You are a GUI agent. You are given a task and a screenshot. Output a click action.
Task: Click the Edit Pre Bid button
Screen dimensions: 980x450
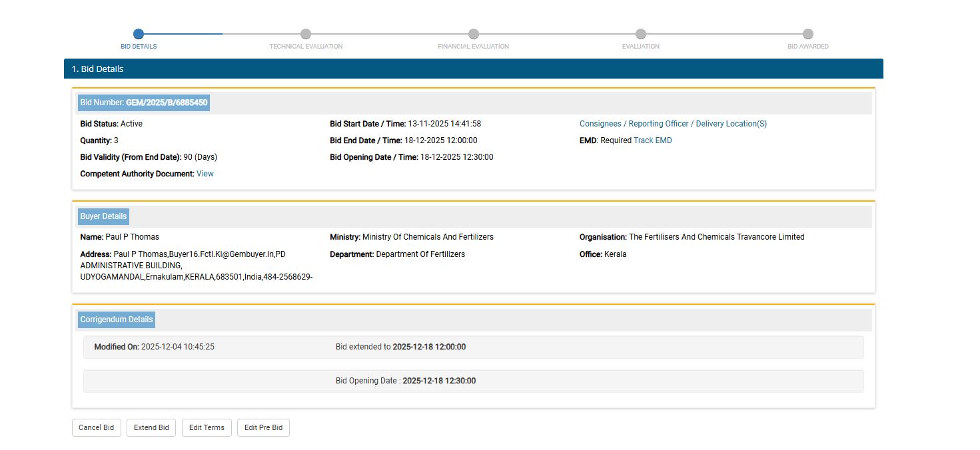[263, 427]
